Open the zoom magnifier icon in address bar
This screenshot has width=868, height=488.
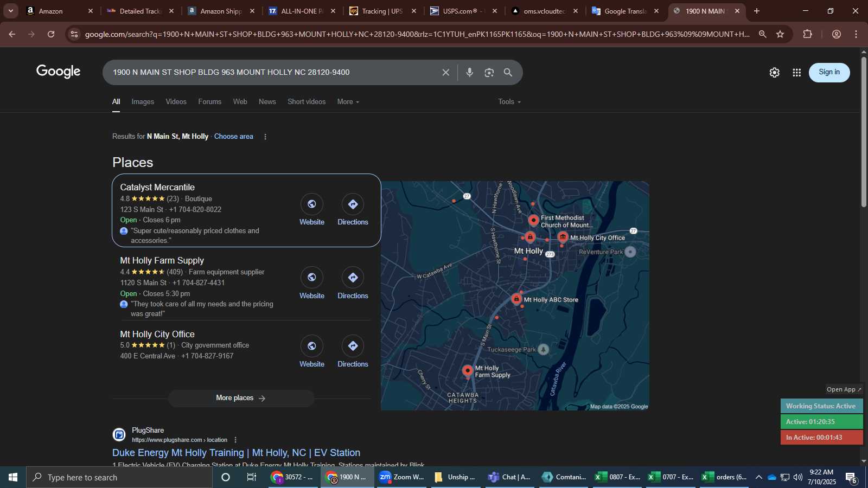[x=762, y=34]
